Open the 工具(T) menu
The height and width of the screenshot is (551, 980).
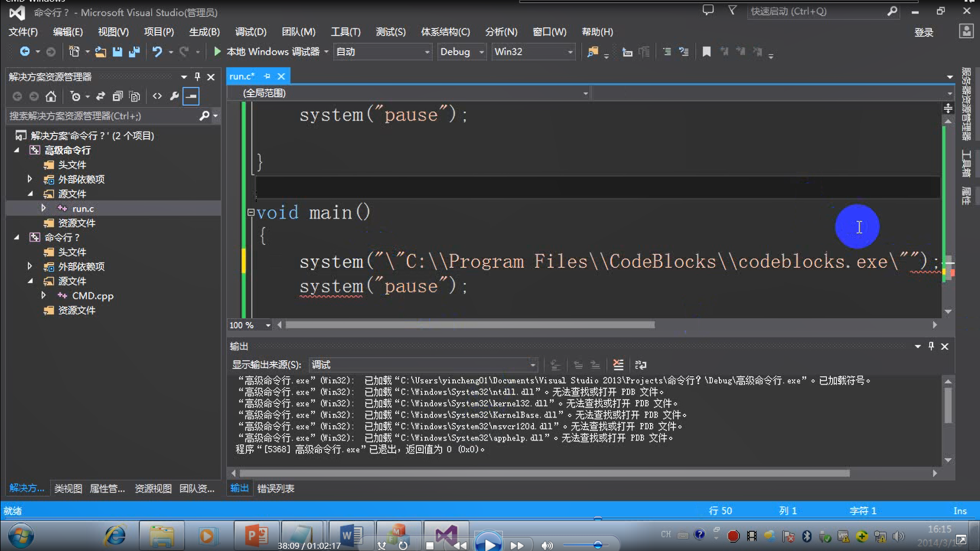[345, 32]
